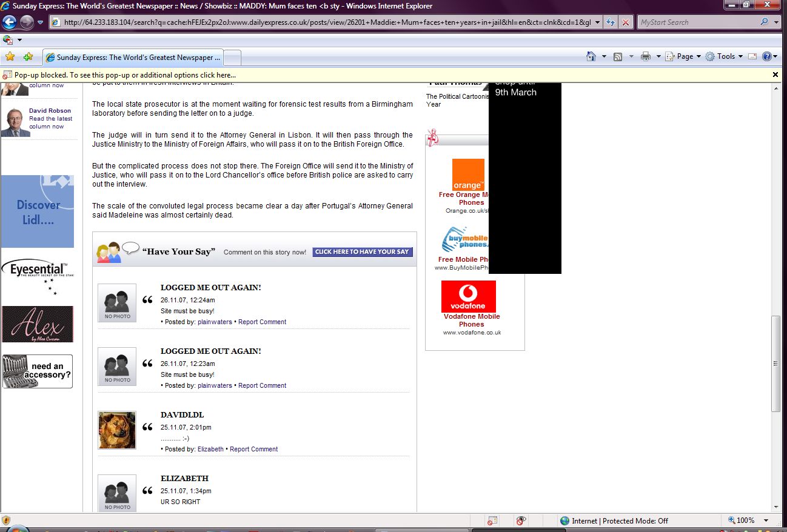Open the Favorites Center star icon
This screenshot has width=787, height=532.
[10, 57]
